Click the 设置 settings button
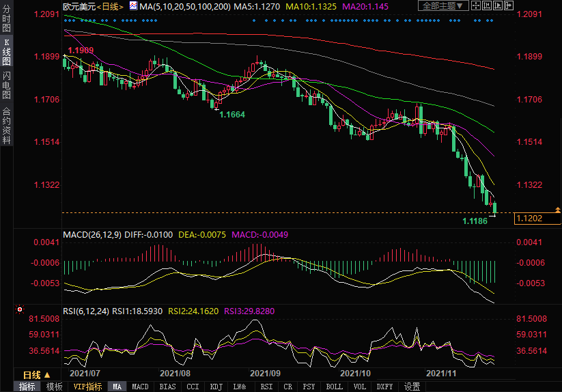This screenshot has height=392, width=562. [412, 387]
